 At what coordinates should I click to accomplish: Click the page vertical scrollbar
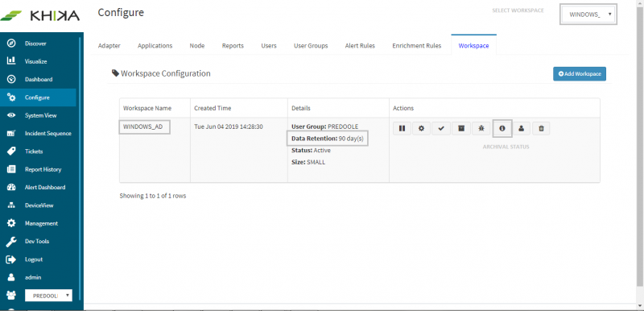(x=641, y=148)
